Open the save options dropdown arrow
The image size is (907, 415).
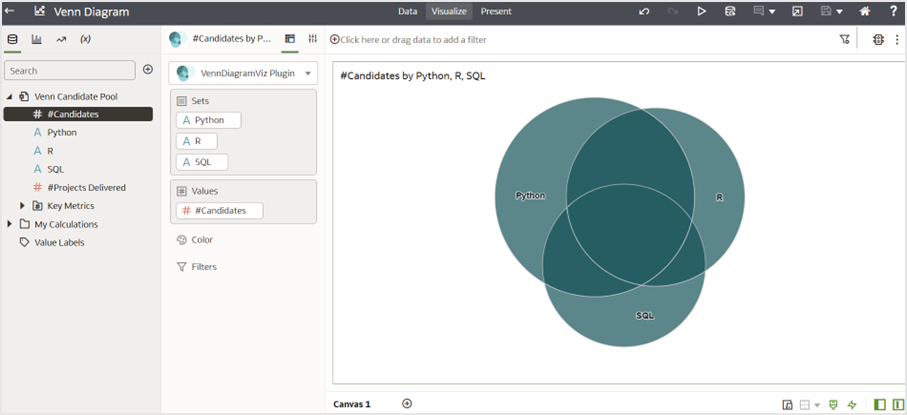point(839,12)
